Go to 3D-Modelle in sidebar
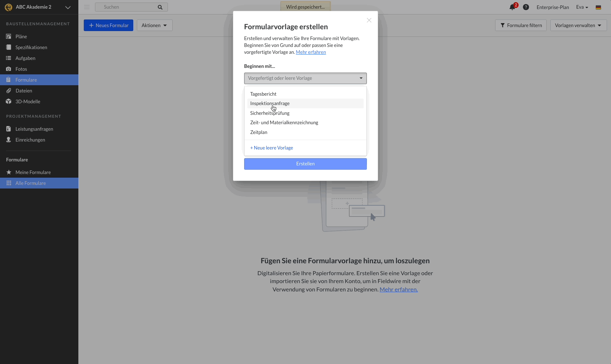The height and width of the screenshot is (364, 611). tap(28, 101)
